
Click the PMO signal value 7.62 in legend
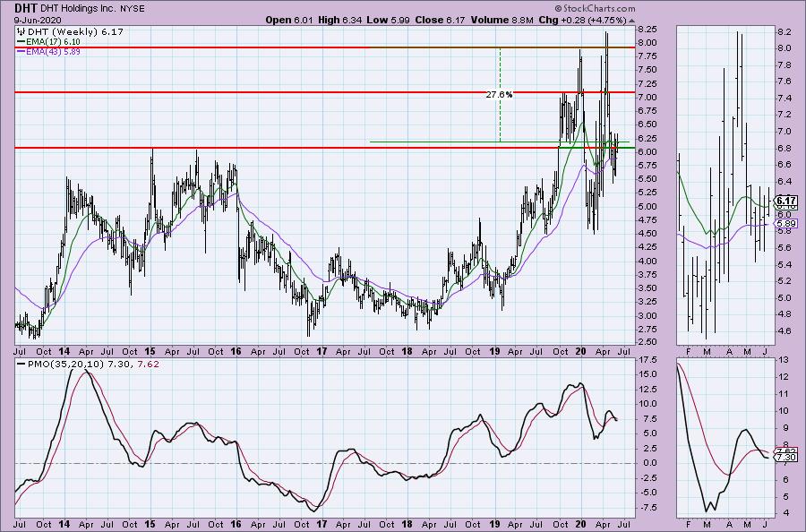149,365
